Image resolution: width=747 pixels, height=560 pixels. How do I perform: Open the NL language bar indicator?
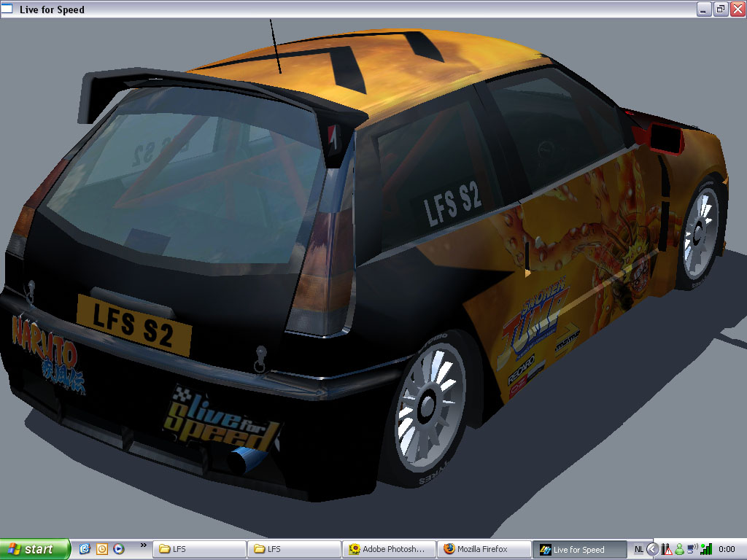tap(638, 549)
